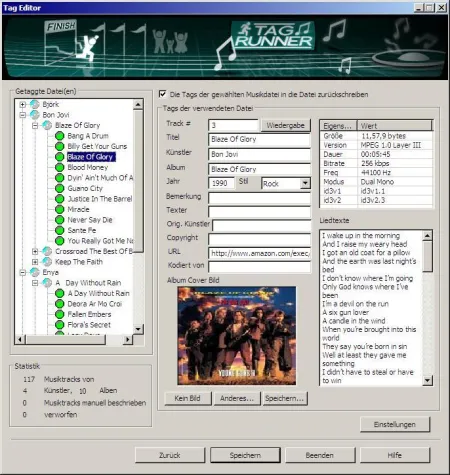
Task: Click green icon beside Flora's Secret
Action: pyautogui.click(x=60, y=325)
